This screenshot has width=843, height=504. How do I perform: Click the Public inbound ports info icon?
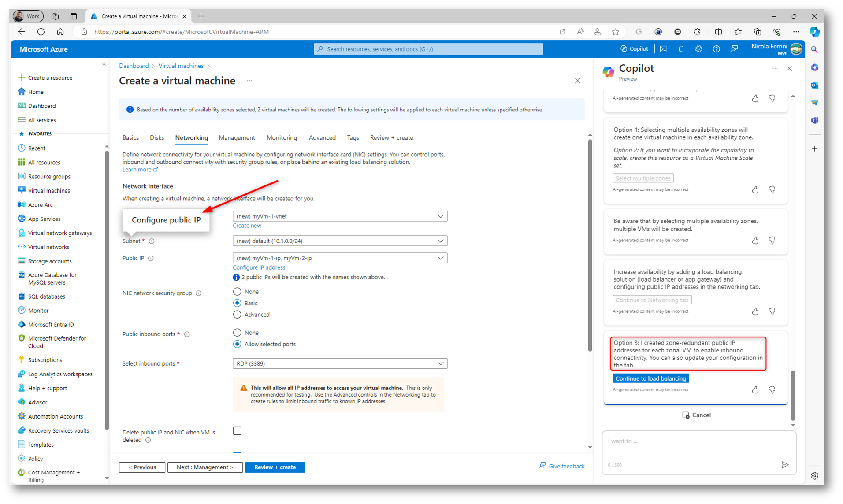click(187, 334)
